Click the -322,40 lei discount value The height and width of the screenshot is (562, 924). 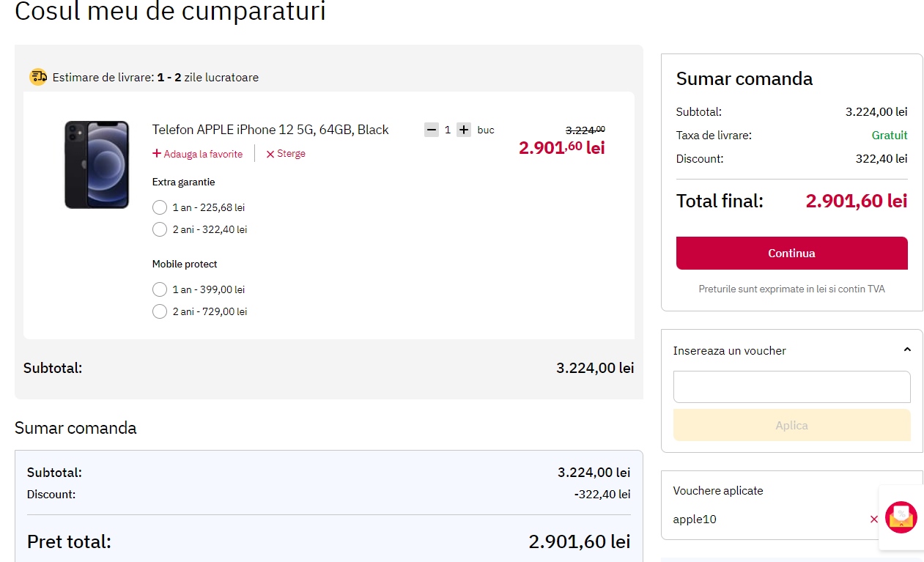602,495
